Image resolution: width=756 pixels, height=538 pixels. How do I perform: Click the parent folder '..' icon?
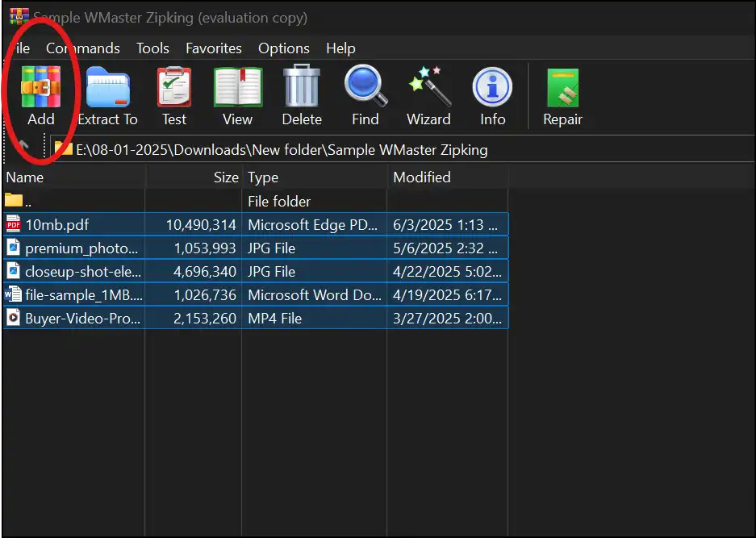[x=14, y=200]
